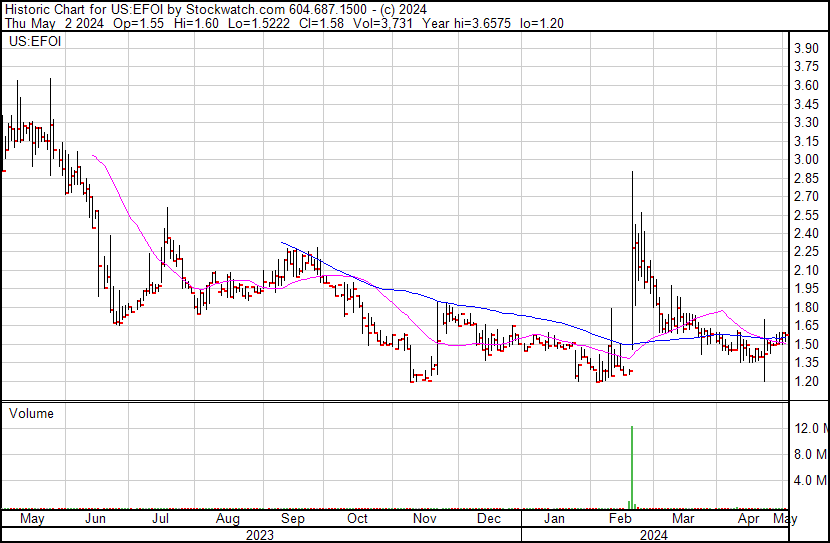Pick the Feb month label on time axis

click(621, 519)
